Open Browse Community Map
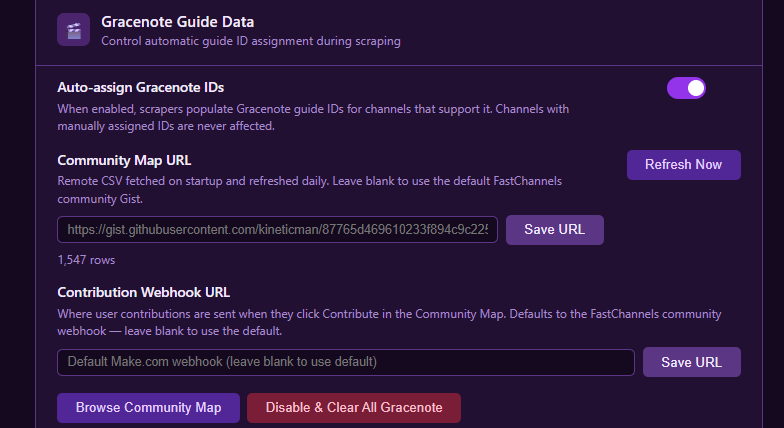Image resolution: width=784 pixels, height=428 pixels. pos(148,408)
